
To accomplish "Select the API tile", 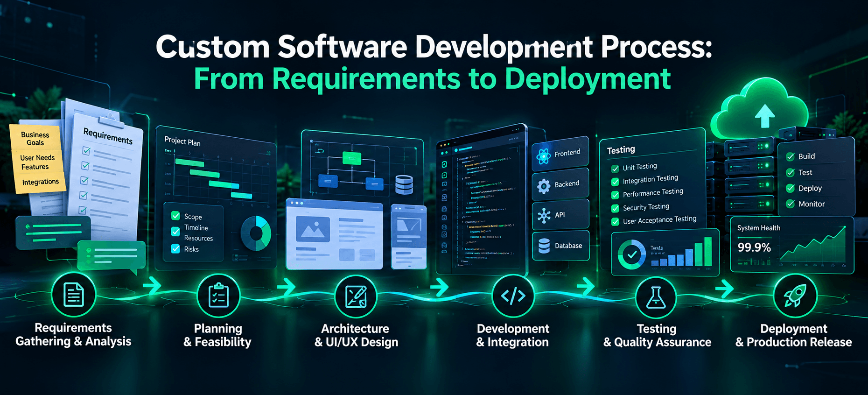I will point(560,215).
